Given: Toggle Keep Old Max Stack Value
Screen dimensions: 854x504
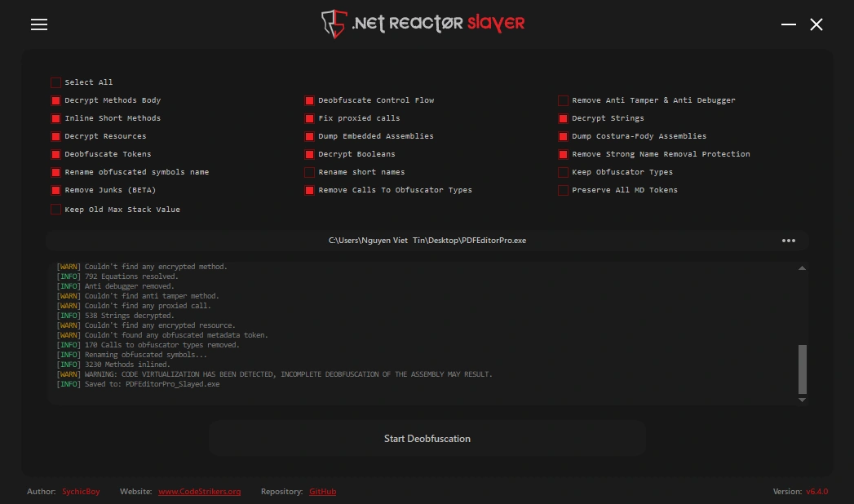Looking at the screenshot, I should point(56,210).
